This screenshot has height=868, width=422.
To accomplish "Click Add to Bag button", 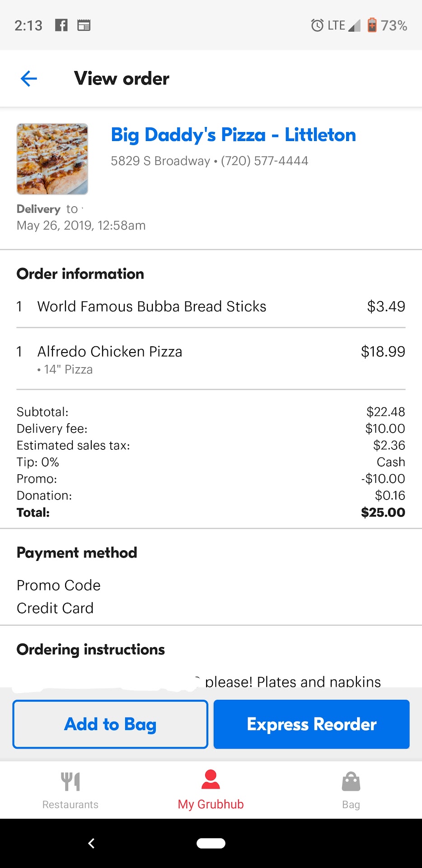I will pos(110,724).
